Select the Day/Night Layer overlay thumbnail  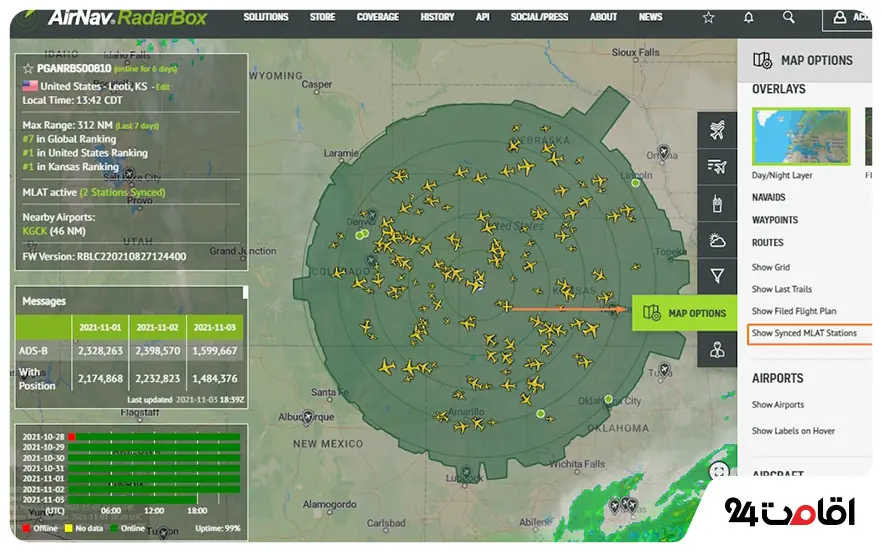[801, 136]
